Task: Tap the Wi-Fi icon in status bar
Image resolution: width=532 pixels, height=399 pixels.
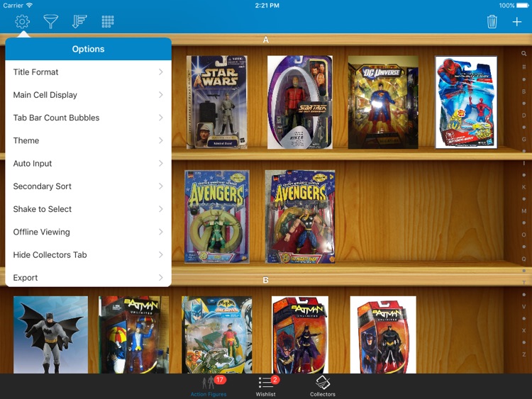Action: click(x=29, y=5)
